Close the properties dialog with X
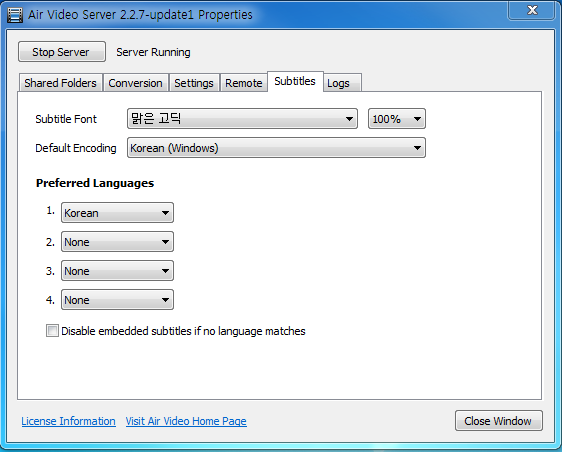 (x=532, y=10)
